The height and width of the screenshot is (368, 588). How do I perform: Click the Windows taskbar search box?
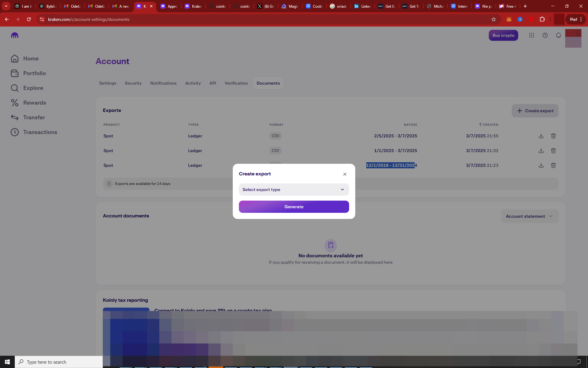[59, 362]
